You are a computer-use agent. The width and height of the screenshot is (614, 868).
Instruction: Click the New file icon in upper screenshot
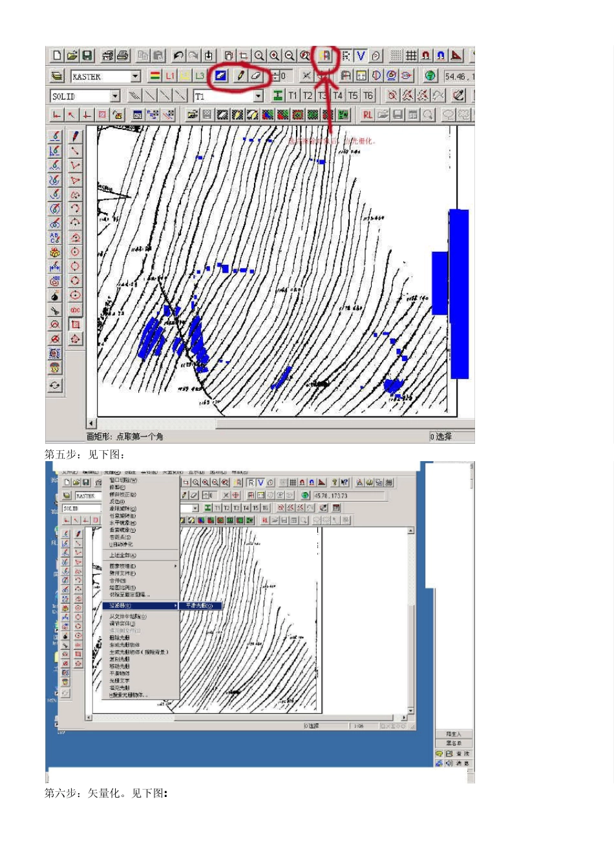coord(58,56)
